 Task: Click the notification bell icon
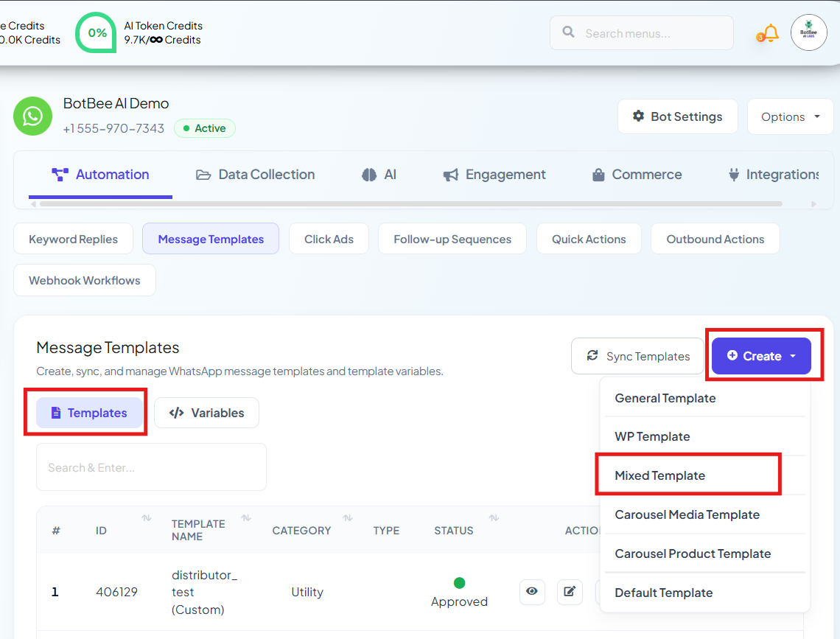click(x=770, y=33)
